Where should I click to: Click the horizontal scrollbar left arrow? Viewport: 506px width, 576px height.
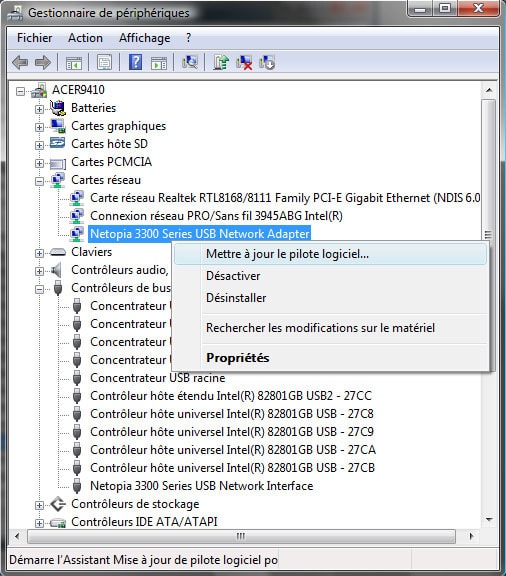[17, 536]
